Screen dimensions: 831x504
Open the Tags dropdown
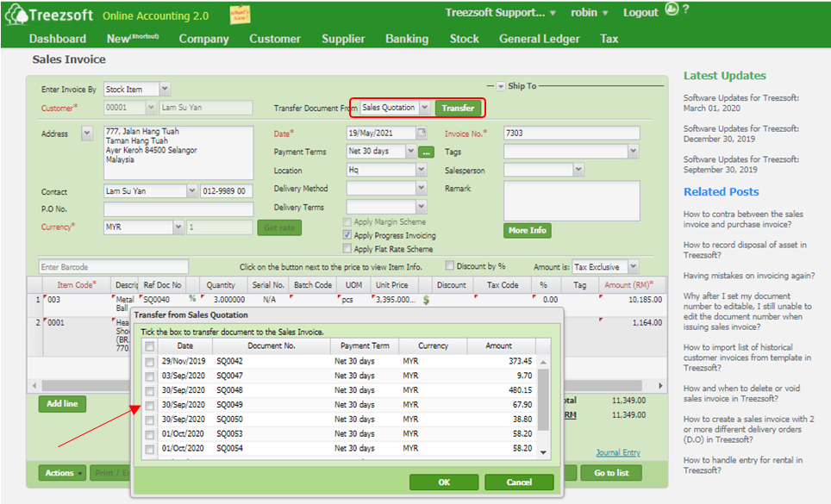[634, 152]
